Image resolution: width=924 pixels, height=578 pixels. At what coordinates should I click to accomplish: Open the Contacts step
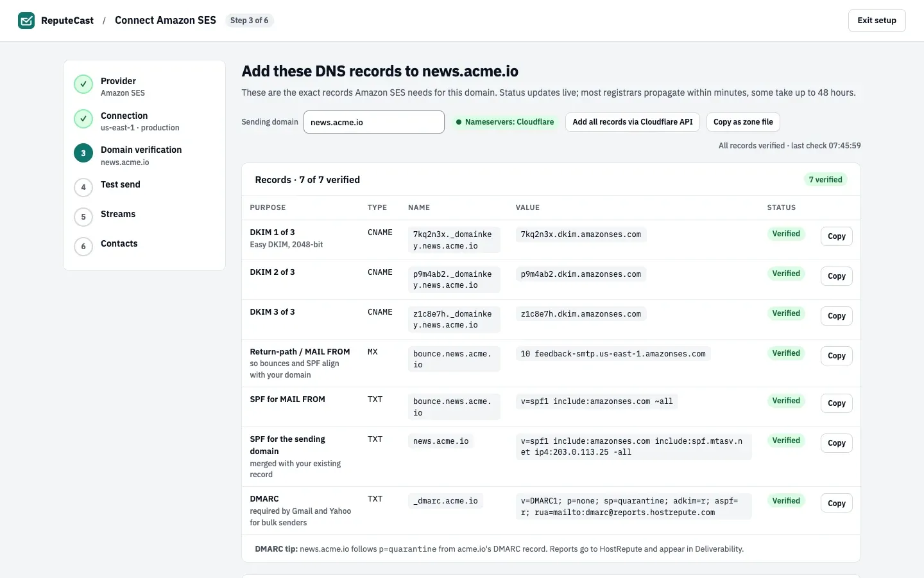coord(144,246)
